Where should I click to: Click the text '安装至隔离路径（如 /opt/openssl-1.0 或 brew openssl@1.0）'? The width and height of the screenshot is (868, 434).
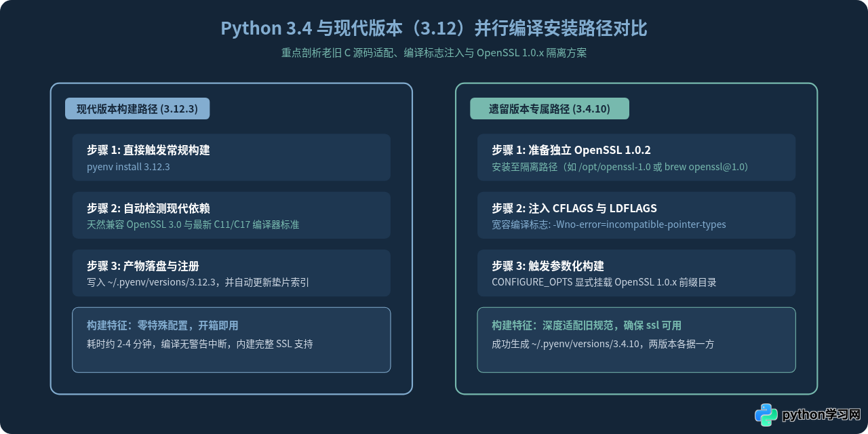pos(620,166)
